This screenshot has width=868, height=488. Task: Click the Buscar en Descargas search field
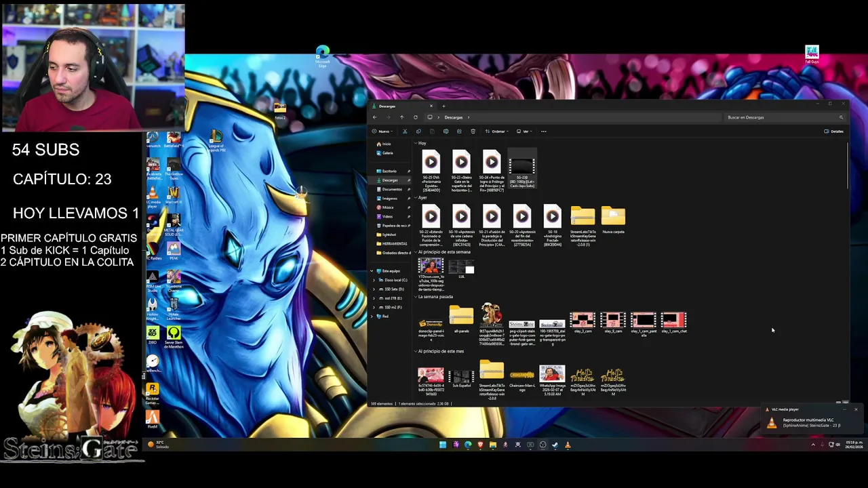(x=785, y=117)
